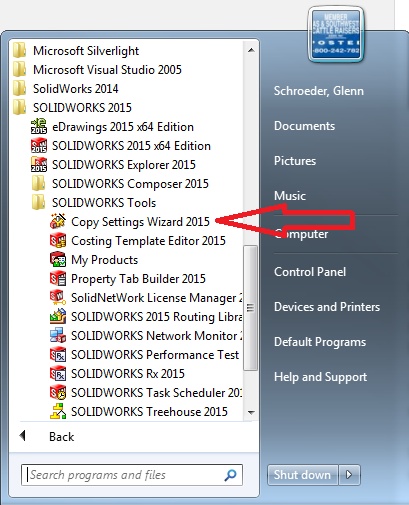
Task: Click the Property Tab Builder 2015 icon
Action: [58, 278]
